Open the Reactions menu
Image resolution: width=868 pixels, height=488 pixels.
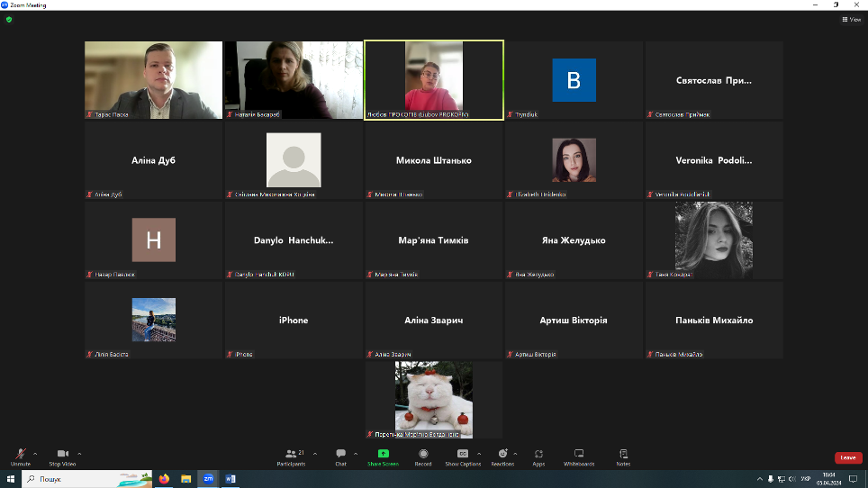pyautogui.click(x=502, y=455)
